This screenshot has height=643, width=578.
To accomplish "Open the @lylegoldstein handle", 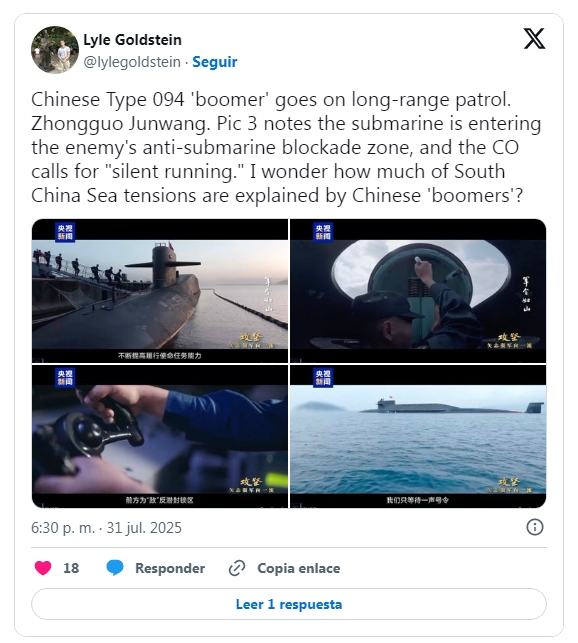I will point(132,62).
